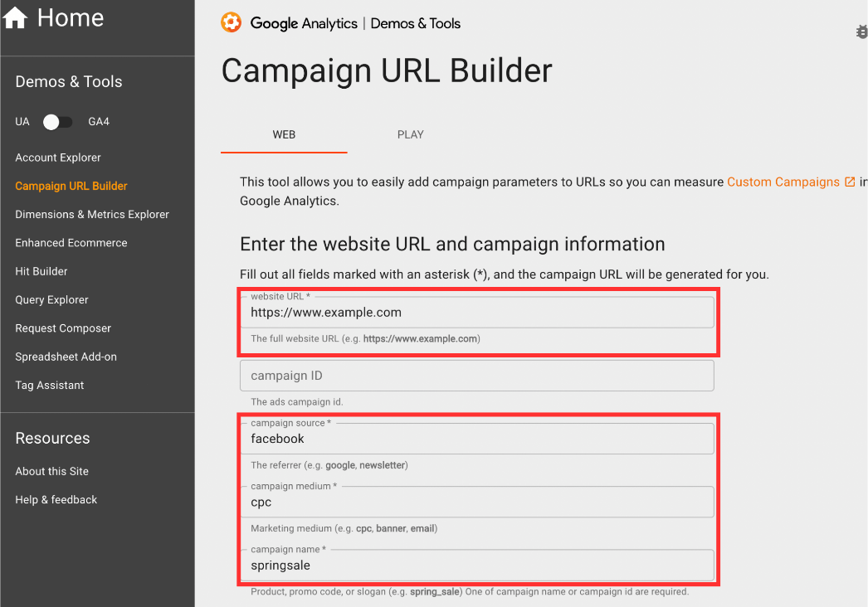
Task: Select Campaign URL Builder in sidebar
Action: tap(71, 186)
